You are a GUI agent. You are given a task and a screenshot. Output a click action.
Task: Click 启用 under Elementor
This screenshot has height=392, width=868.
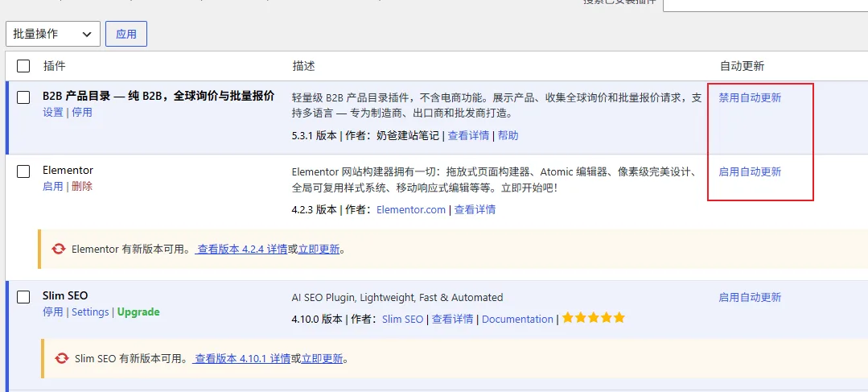(x=53, y=187)
